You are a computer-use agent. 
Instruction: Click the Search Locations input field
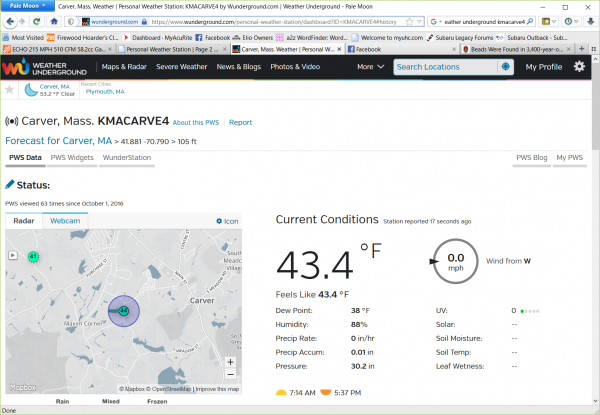coord(445,67)
